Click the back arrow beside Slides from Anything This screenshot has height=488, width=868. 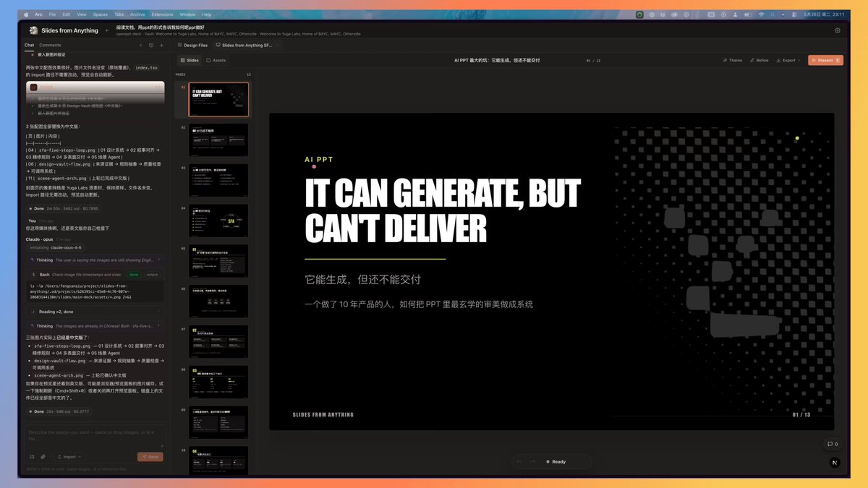click(x=107, y=30)
